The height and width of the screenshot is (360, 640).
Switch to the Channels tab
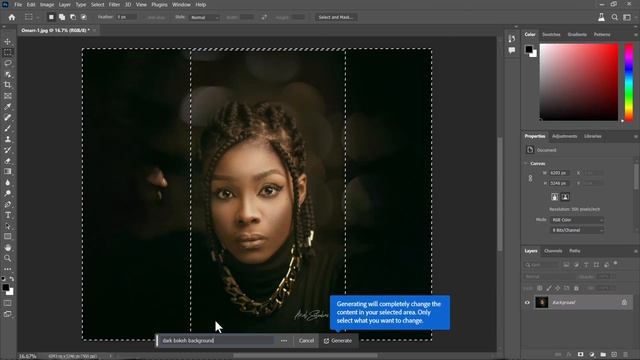click(x=553, y=251)
